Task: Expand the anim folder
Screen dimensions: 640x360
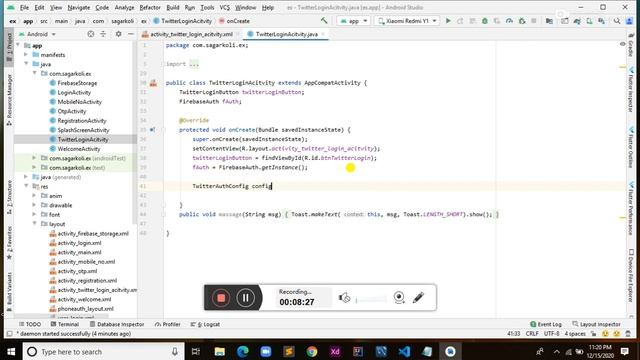Action: [34, 196]
